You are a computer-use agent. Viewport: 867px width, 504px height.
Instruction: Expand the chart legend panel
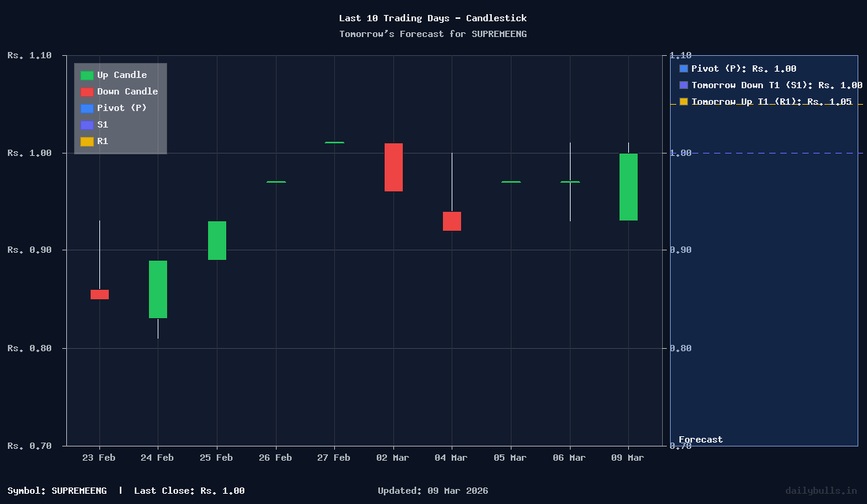119,108
